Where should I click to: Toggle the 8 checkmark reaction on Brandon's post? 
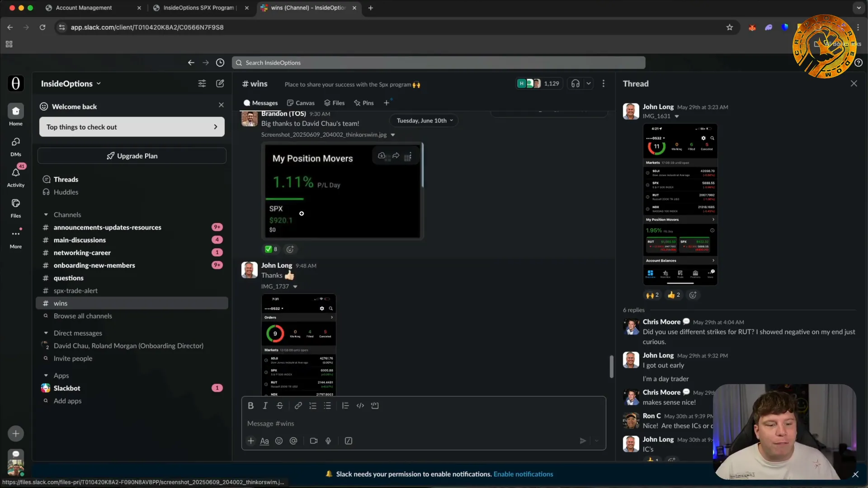tap(271, 249)
